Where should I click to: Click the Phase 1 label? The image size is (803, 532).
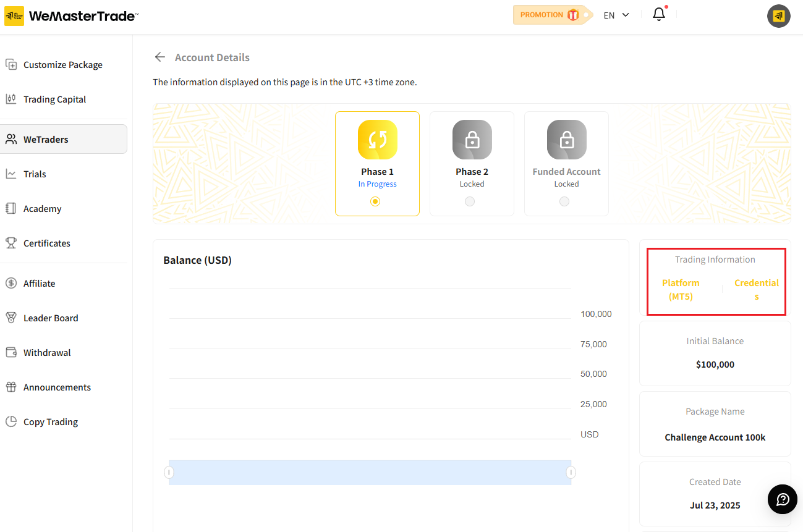pos(378,172)
